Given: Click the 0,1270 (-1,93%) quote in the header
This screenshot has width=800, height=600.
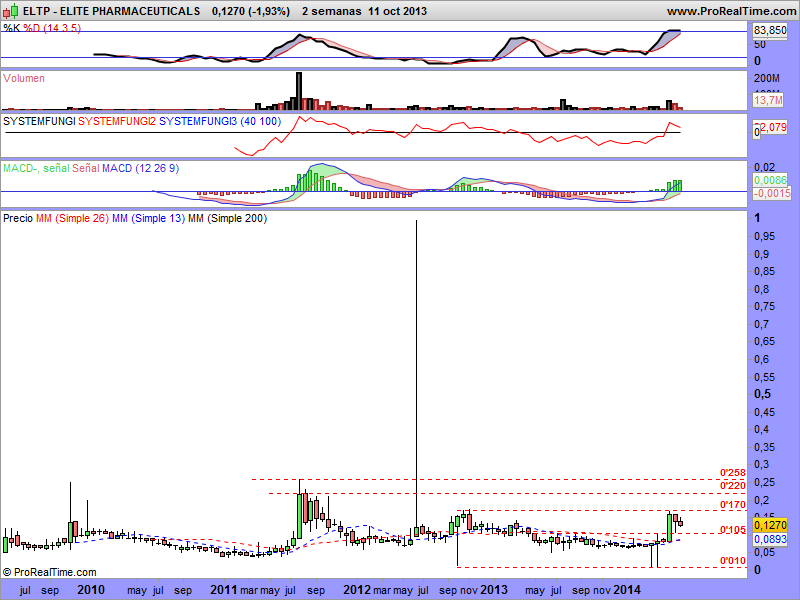Looking at the screenshot, I should pos(251,11).
